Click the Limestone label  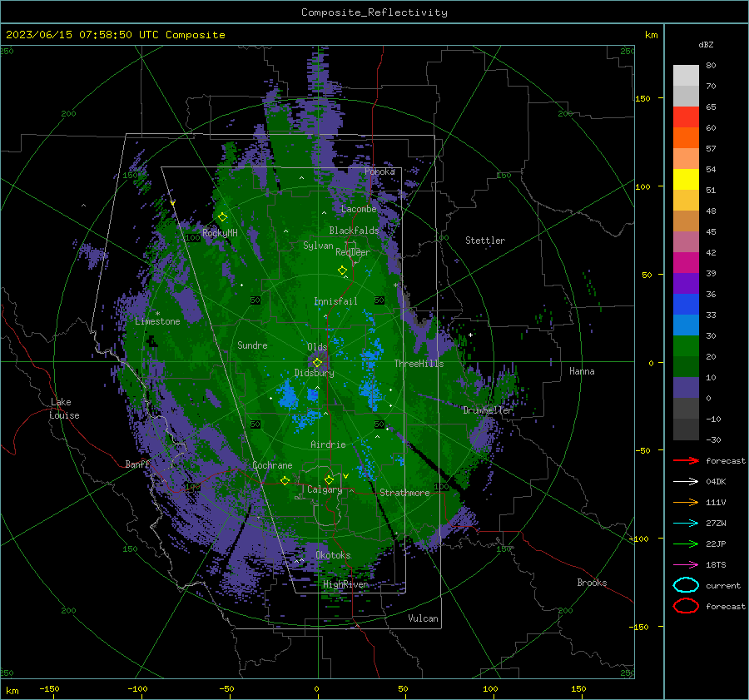[157, 321]
